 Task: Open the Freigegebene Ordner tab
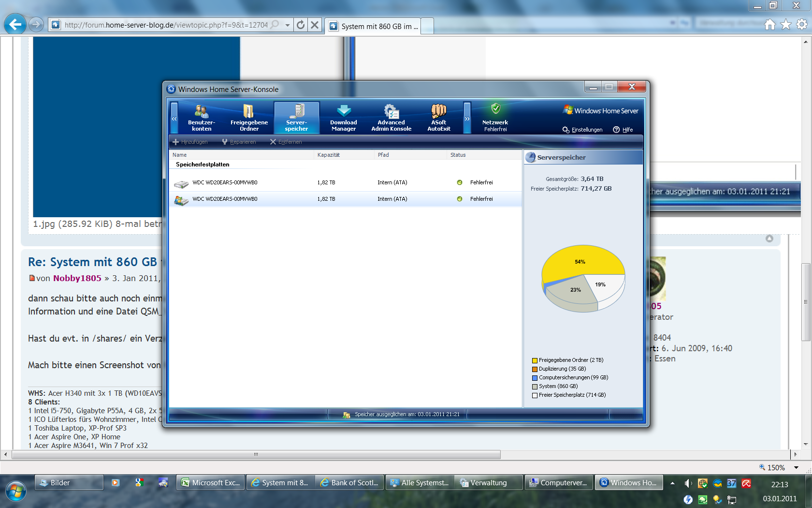click(x=249, y=118)
